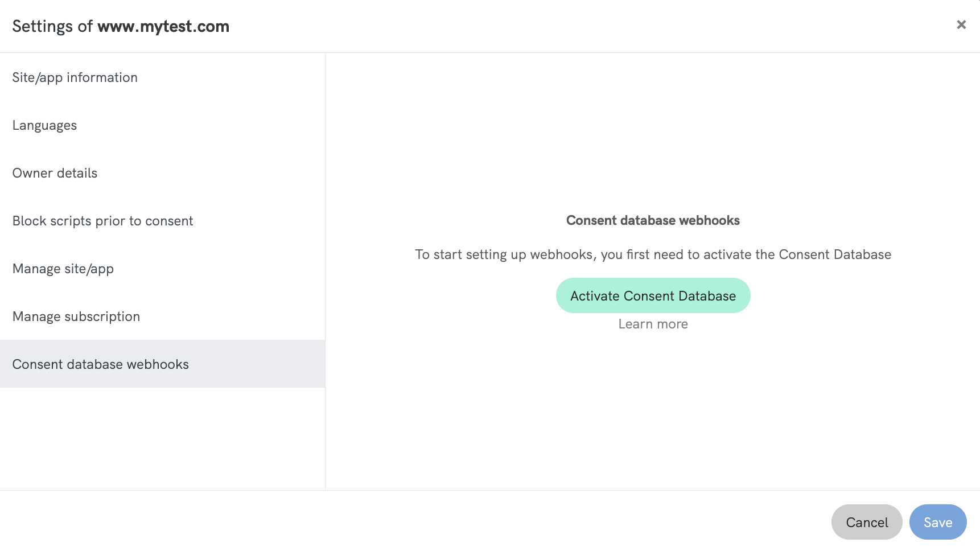Click the word Settings in the dialog title
This screenshot has width=980, height=551.
(x=43, y=26)
